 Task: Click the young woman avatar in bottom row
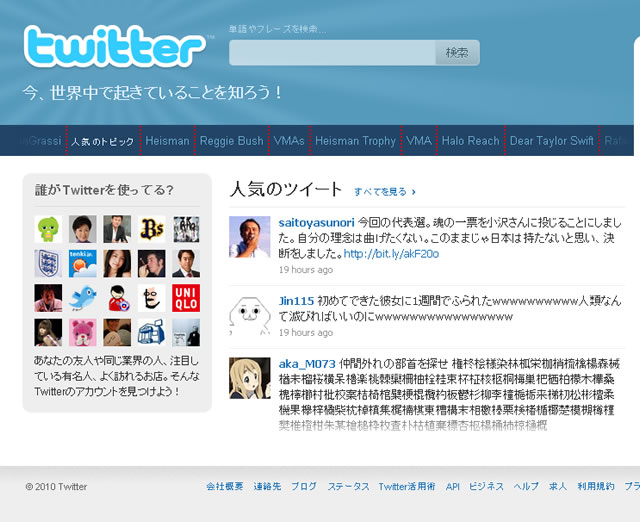pyautogui.click(x=48, y=332)
